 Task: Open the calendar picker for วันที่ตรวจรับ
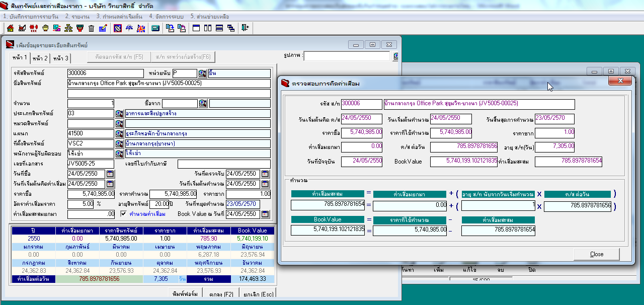pos(265,174)
